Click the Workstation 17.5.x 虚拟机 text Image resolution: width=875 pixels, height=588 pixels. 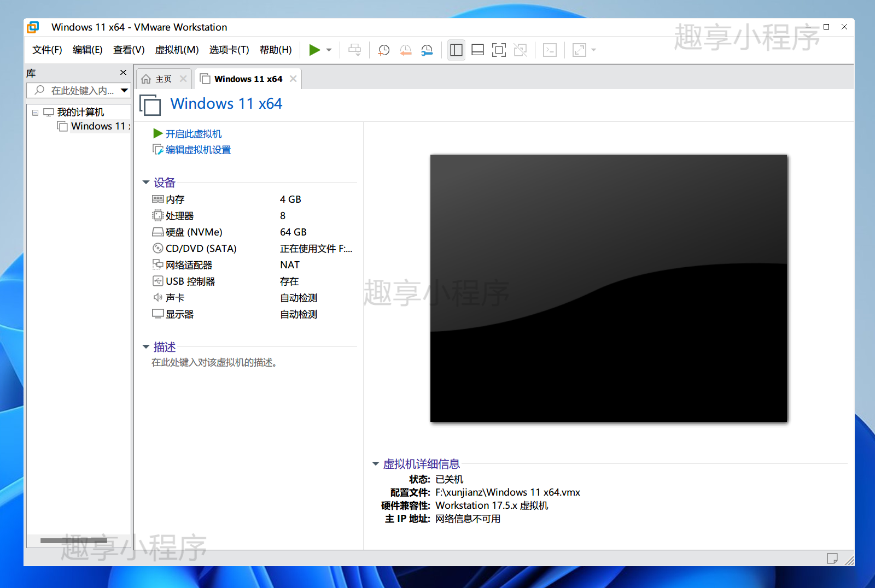(492, 505)
